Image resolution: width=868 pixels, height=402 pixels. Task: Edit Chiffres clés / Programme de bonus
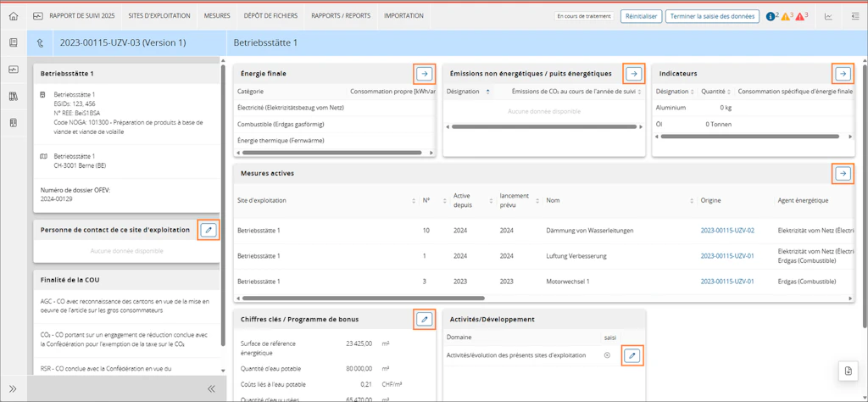point(425,319)
